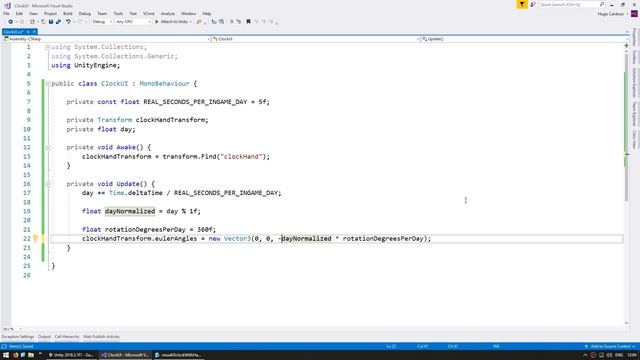Open the Call Hierarchy panel tab
The image size is (640, 360).
pyautogui.click(x=67, y=337)
